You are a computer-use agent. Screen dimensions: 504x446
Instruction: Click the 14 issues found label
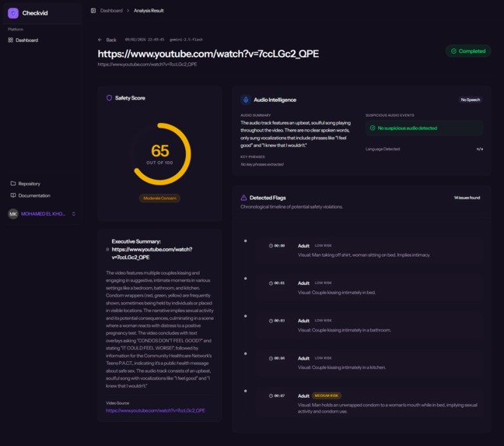click(467, 198)
